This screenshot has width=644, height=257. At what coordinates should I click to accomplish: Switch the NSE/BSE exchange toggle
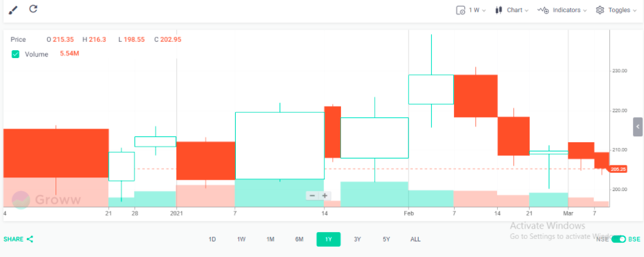[x=618, y=239]
